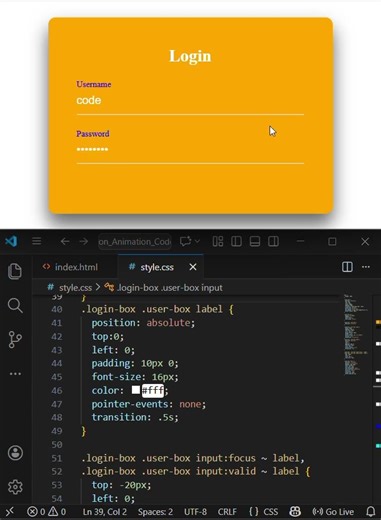Open the Source Control view
This screenshot has height=520, width=381.
pos(15,339)
